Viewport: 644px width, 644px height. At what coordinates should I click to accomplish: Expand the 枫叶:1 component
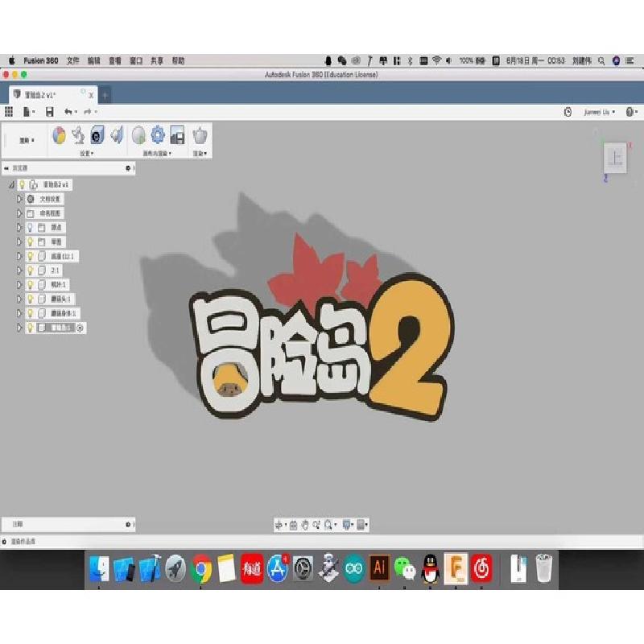pyautogui.click(x=19, y=285)
